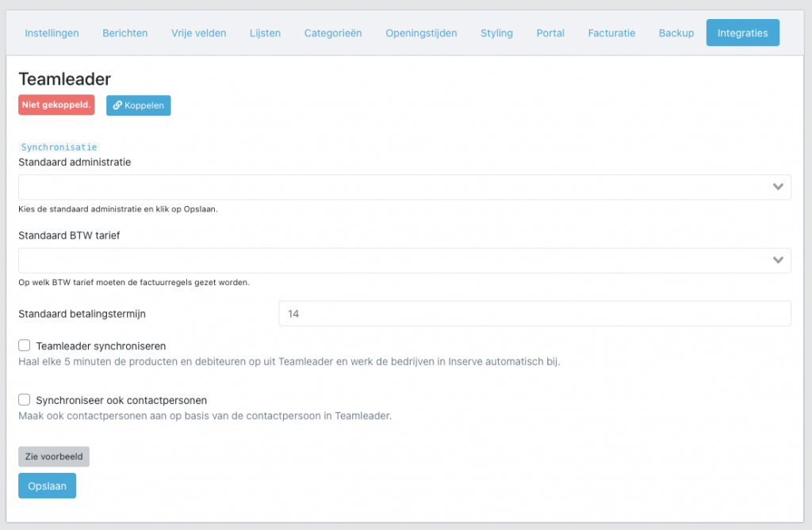This screenshot has height=530, width=812.
Task: Open the Instellingen tab
Action: pyautogui.click(x=52, y=33)
